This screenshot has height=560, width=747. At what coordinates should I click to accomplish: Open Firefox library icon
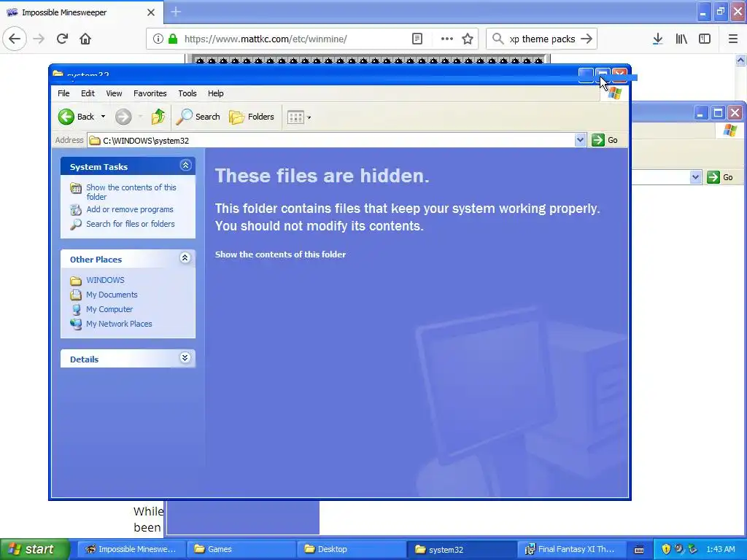pos(681,39)
